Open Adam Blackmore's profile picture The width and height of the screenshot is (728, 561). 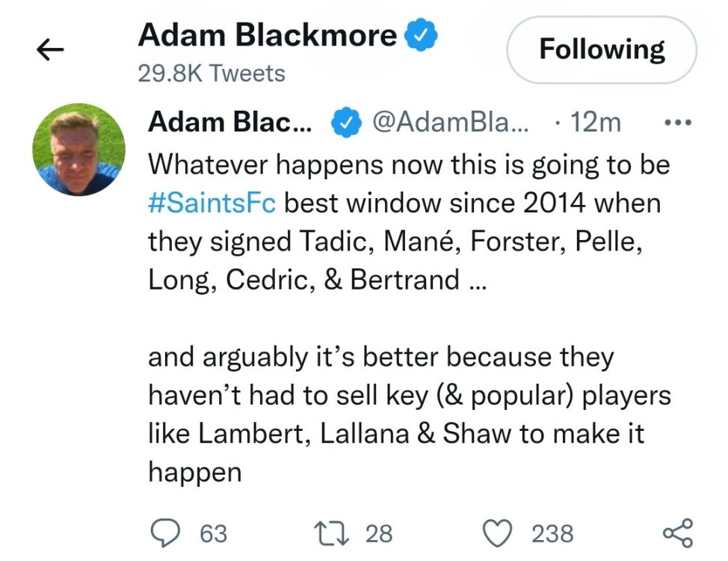click(x=78, y=150)
